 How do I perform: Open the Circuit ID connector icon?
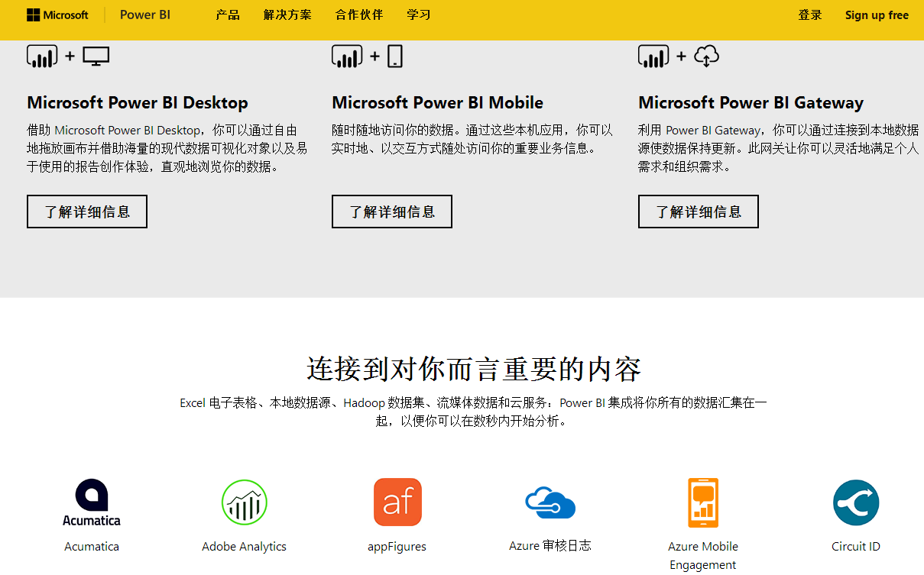pos(856,502)
